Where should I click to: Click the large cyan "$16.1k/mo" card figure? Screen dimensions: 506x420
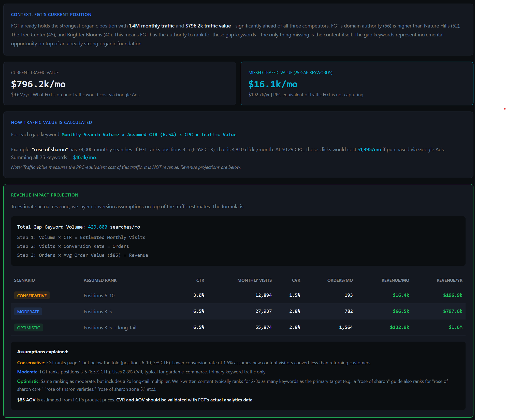coord(273,84)
